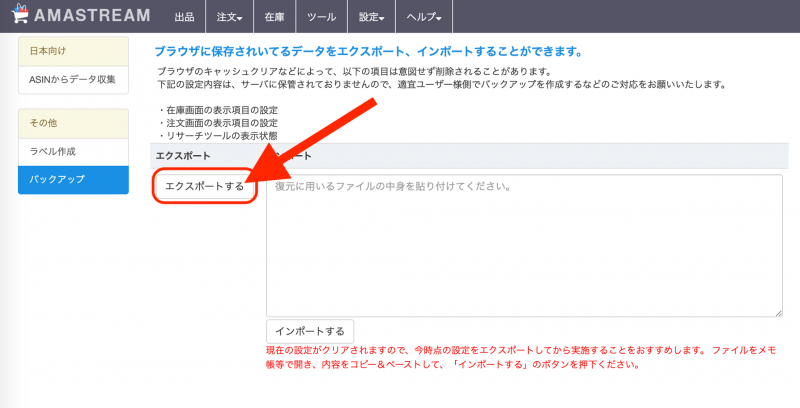This screenshot has height=408, width=800.
Task: Click the blue page heading about export and import
Action: click(x=368, y=52)
